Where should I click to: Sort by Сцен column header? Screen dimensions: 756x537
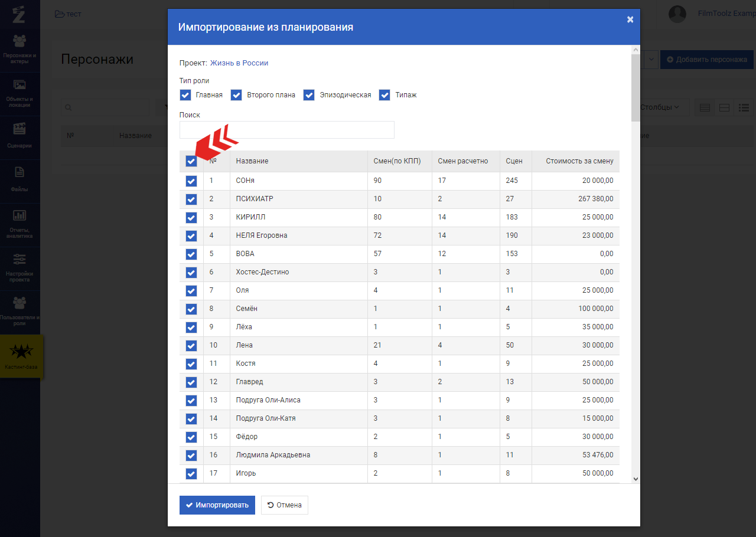tap(516, 161)
